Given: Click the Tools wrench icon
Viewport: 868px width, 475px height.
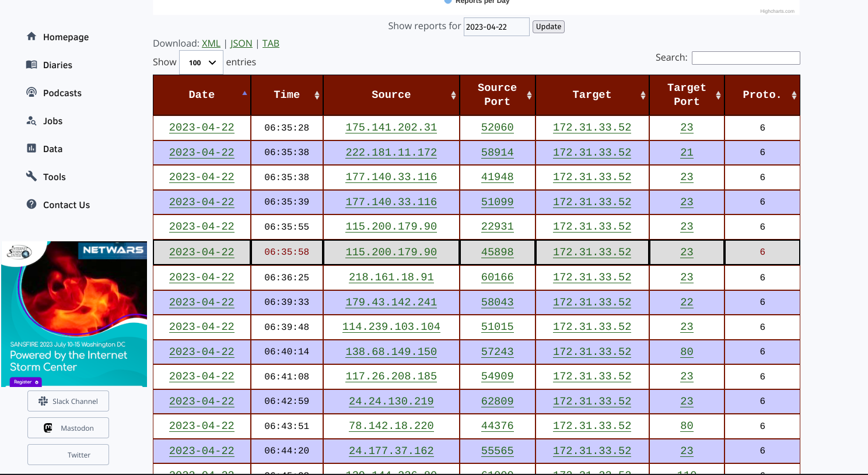Looking at the screenshot, I should click(32, 176).
